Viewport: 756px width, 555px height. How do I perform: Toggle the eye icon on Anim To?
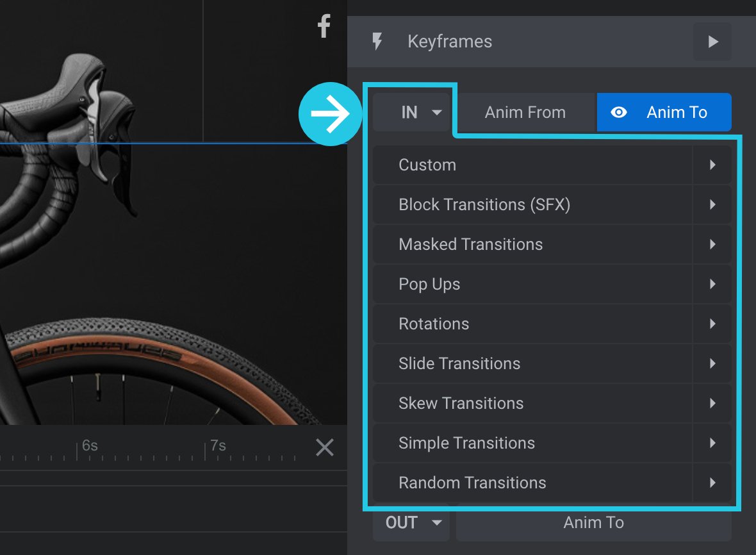pyautogui.click(x=619, y=112)
